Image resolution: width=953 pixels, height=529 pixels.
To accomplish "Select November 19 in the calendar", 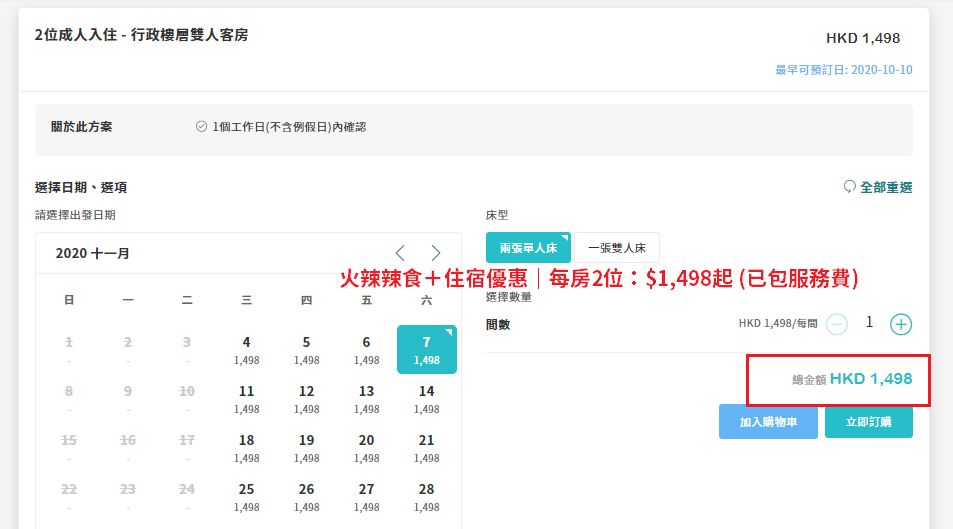I will point(306,448).
